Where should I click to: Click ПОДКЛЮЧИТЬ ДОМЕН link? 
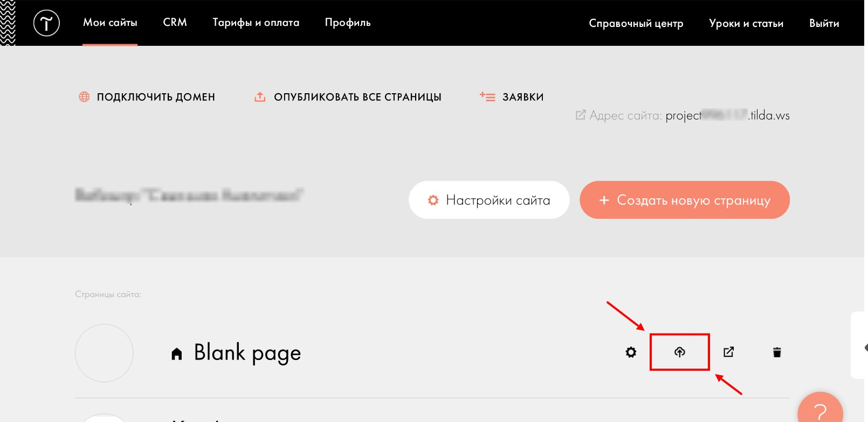pyautogui.click(x=156, y=97)
